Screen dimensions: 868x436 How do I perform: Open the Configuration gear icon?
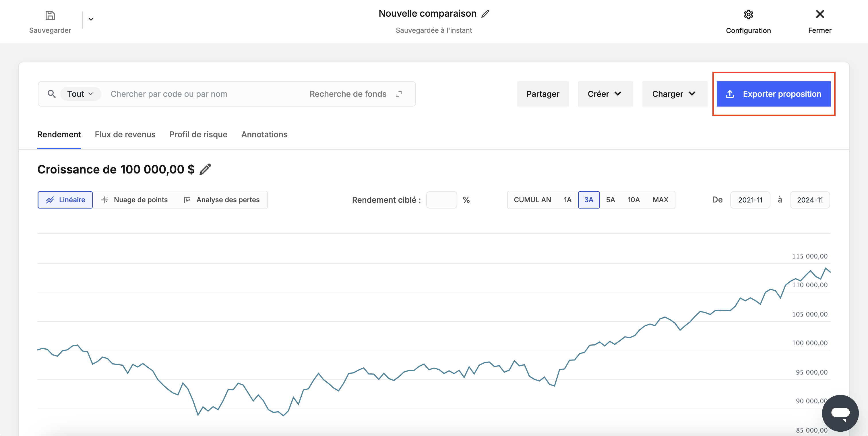(748, 14)
